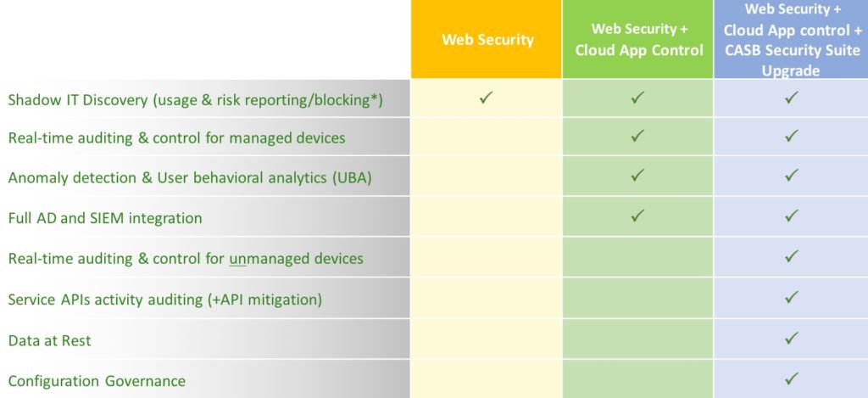Click Service APIs auditing checkmark in blue column
The height and width of the screenshot is (398, 868).
click(792, 297)
